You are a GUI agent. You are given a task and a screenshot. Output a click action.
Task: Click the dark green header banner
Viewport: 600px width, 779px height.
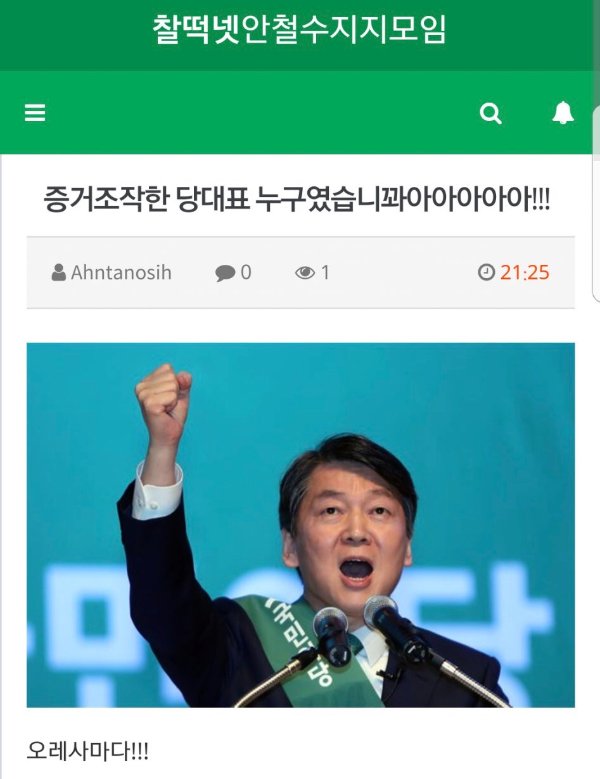click(297, 35)
